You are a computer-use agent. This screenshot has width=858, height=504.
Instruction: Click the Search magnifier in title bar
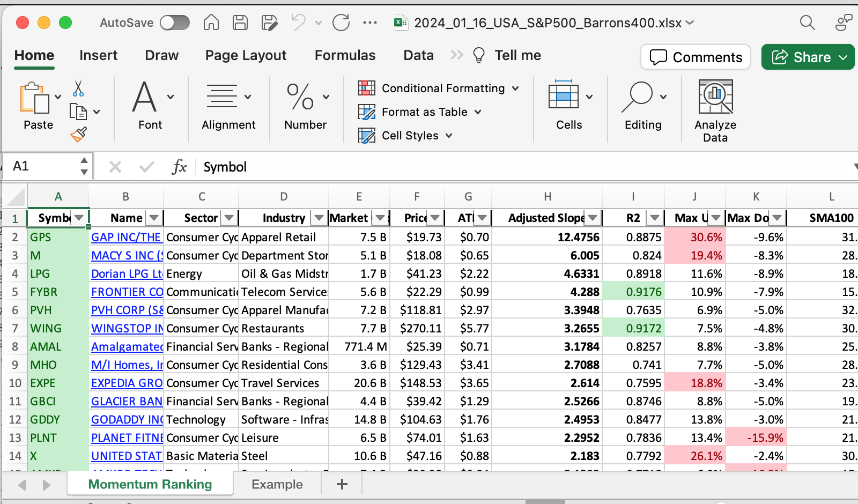[807, 23]
